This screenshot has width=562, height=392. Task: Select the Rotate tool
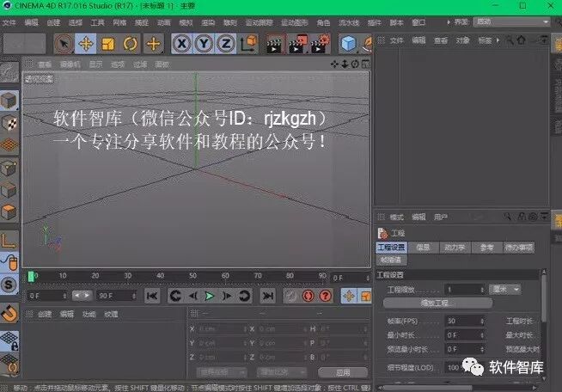[130, 44]
